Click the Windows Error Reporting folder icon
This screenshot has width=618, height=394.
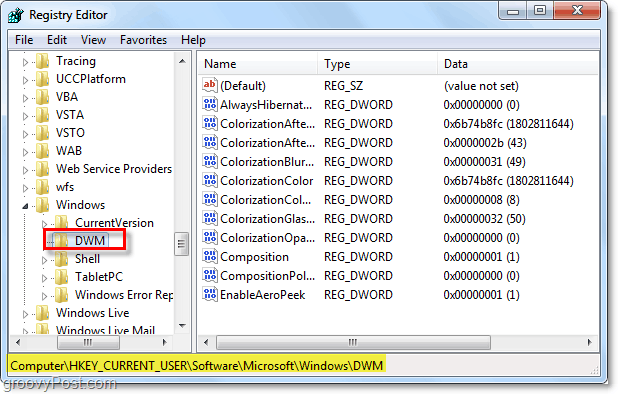pyautogui.click(x=62, y=295)
